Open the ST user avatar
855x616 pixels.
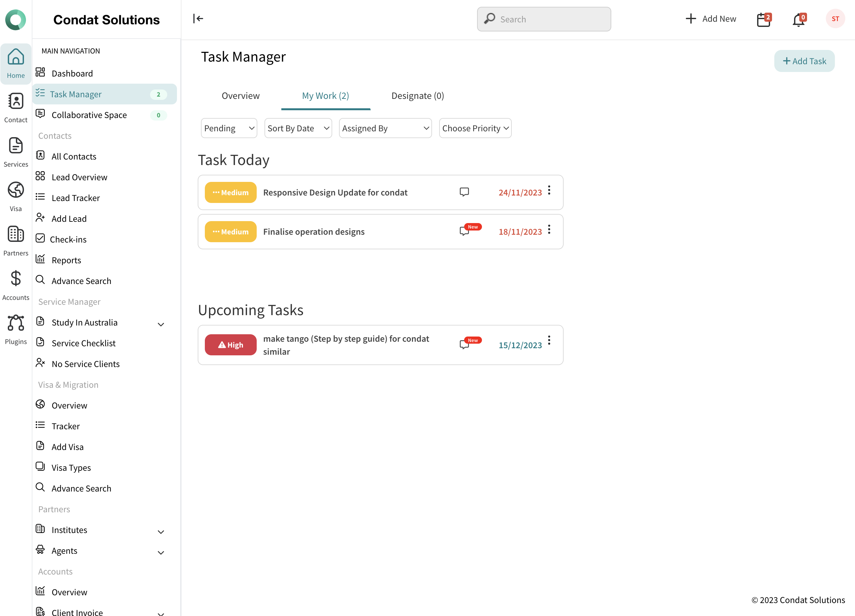tap(836, 18)
